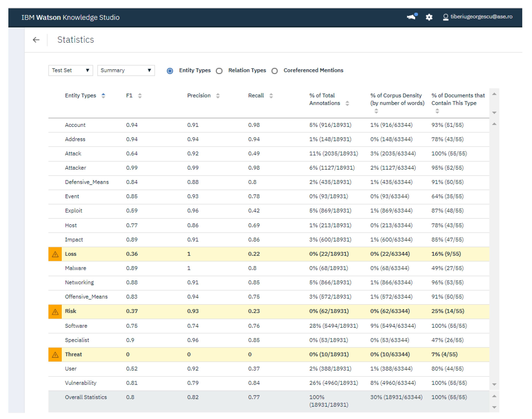Select the Relation Types radio button

219,71
